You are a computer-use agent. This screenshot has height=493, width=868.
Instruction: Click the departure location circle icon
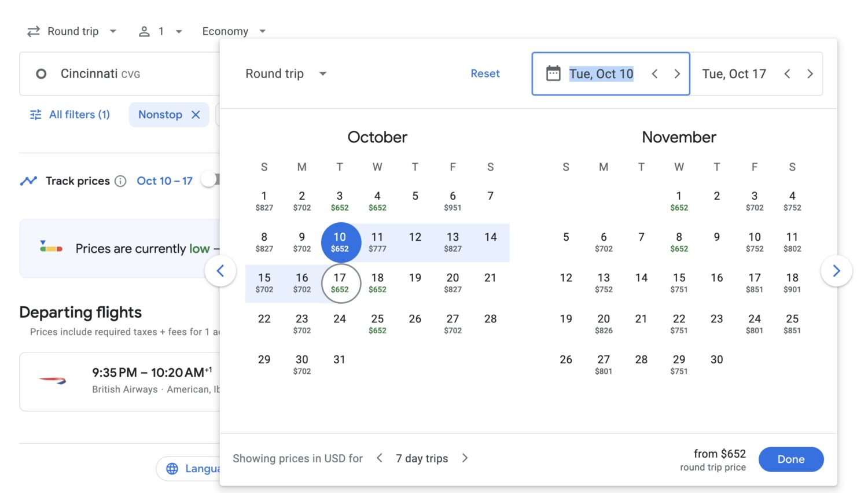click(41, 73)
